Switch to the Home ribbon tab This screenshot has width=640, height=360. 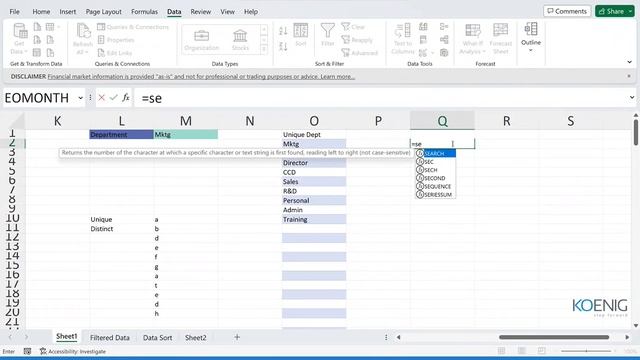(41, 11)
